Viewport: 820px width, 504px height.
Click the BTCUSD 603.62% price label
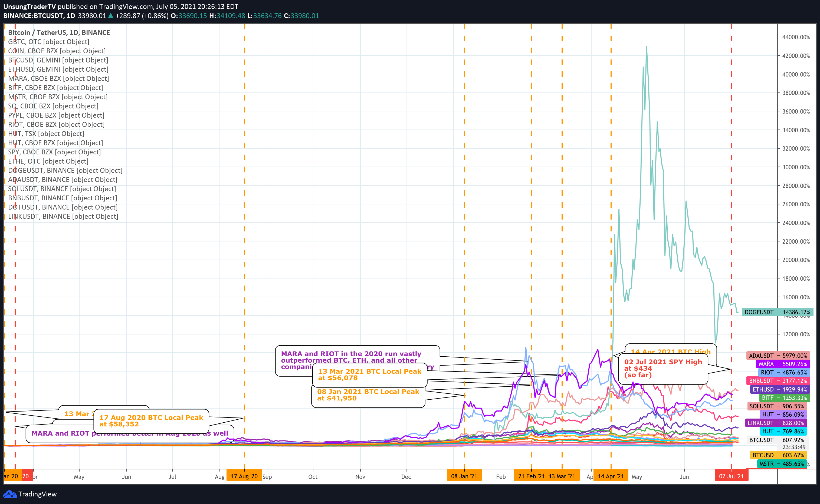779,455
